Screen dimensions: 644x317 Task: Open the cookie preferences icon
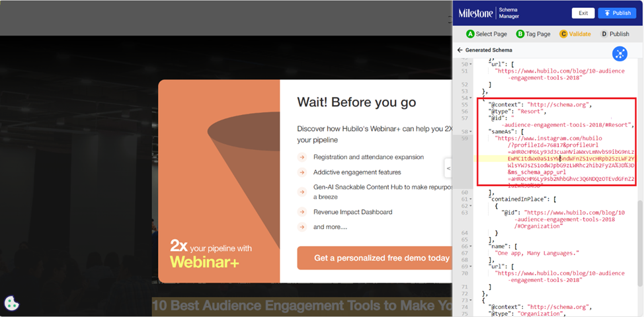pos(11,303)
